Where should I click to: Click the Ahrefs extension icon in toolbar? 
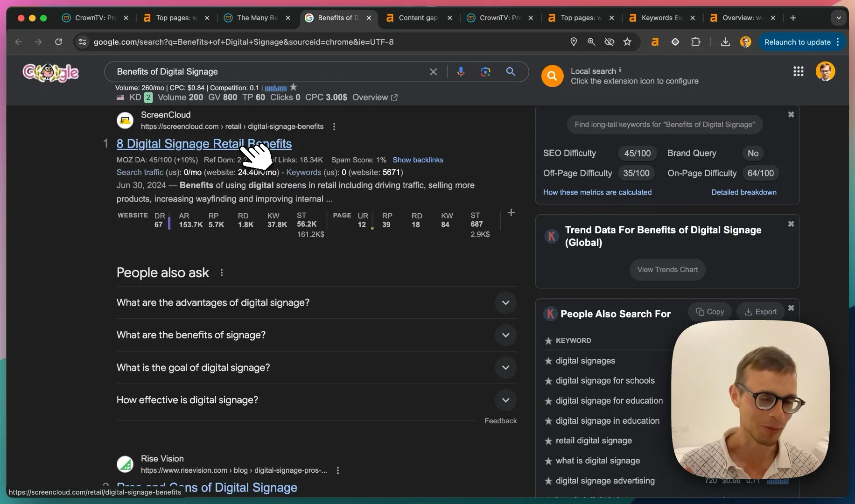[655, 42]
